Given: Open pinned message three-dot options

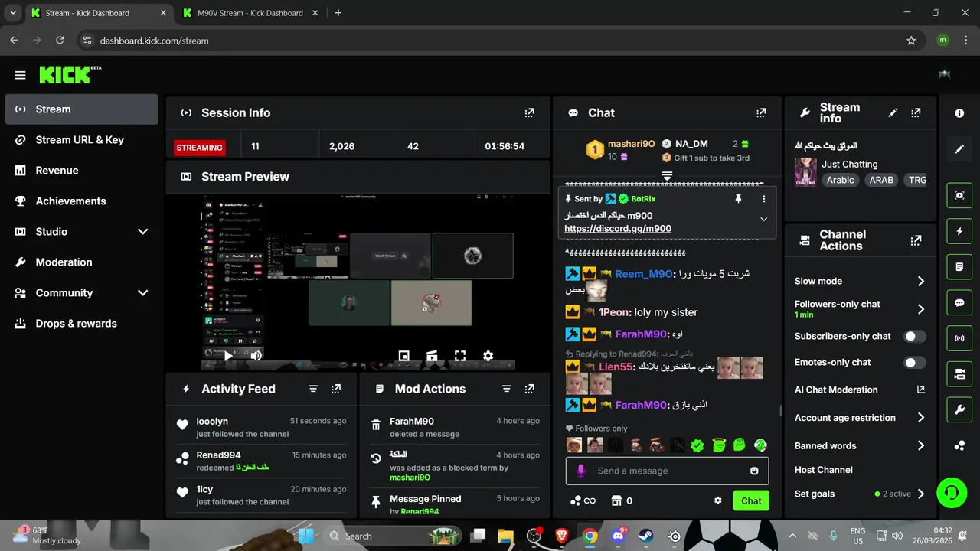Looking at the screenshot, I should (763, 199).
